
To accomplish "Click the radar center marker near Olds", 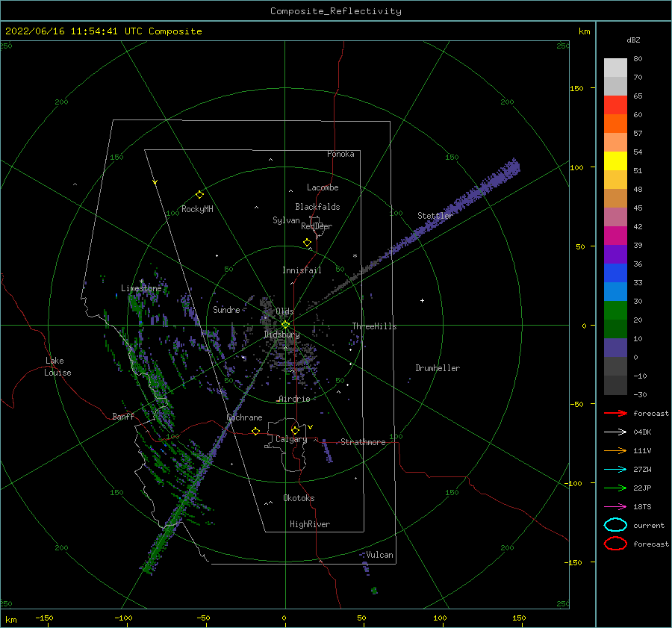I will pos(285,325).
